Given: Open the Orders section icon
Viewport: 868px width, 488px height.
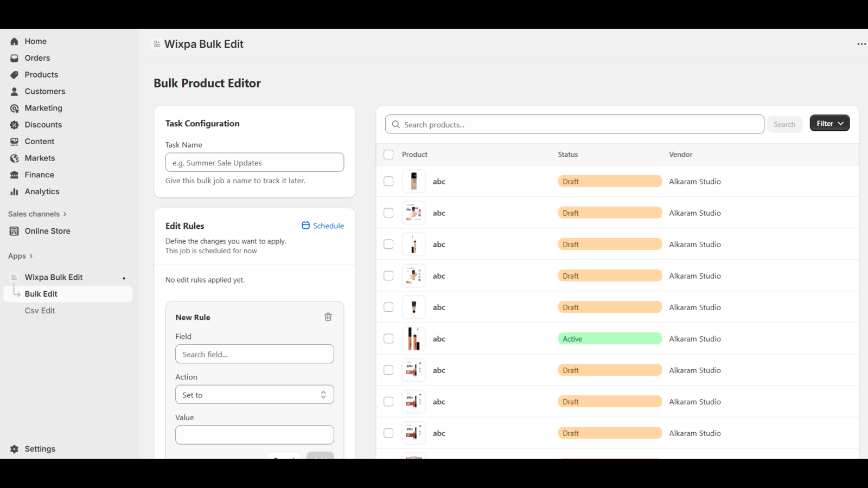Looking at the screenshot, I should coord(14,58).
